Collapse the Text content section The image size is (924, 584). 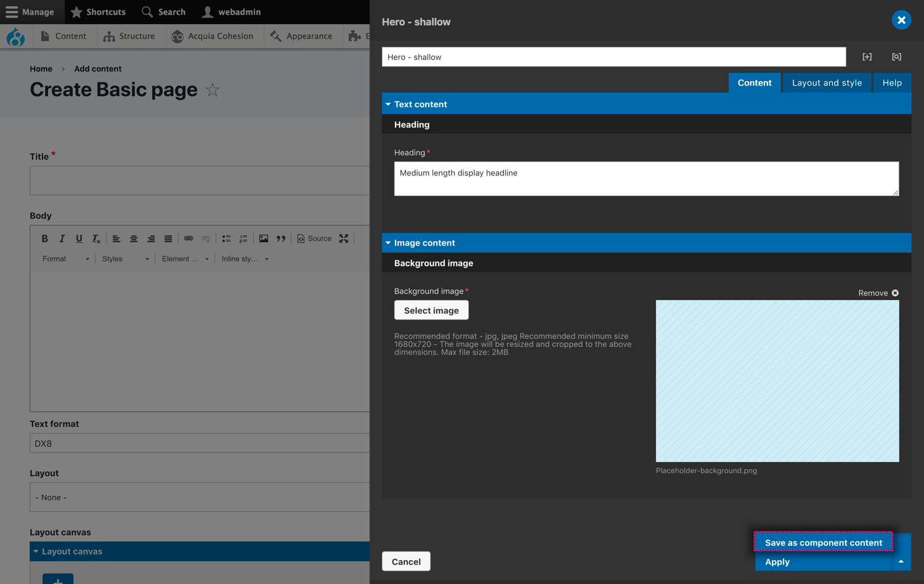point(646,104)
